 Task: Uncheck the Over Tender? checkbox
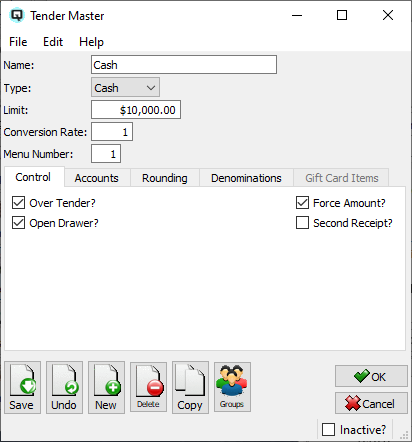18,203
